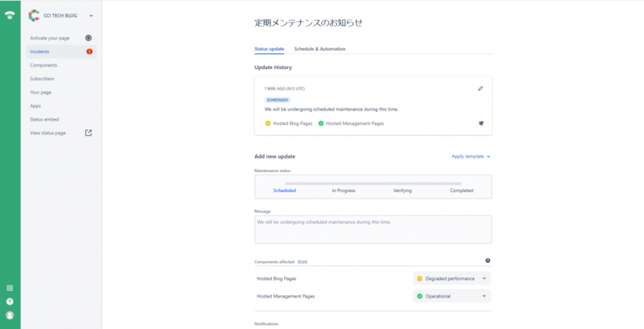This screenshot has height=329, width=644.
Task: Open the app switcher grid icon
Action: pyautogui.click(x=10, y=288)
